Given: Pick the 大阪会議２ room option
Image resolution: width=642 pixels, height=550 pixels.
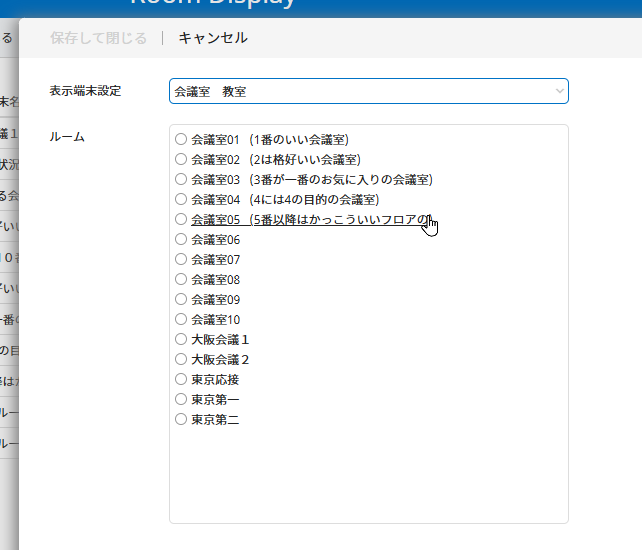Looking at the screenshot, I should click(181, 359).
